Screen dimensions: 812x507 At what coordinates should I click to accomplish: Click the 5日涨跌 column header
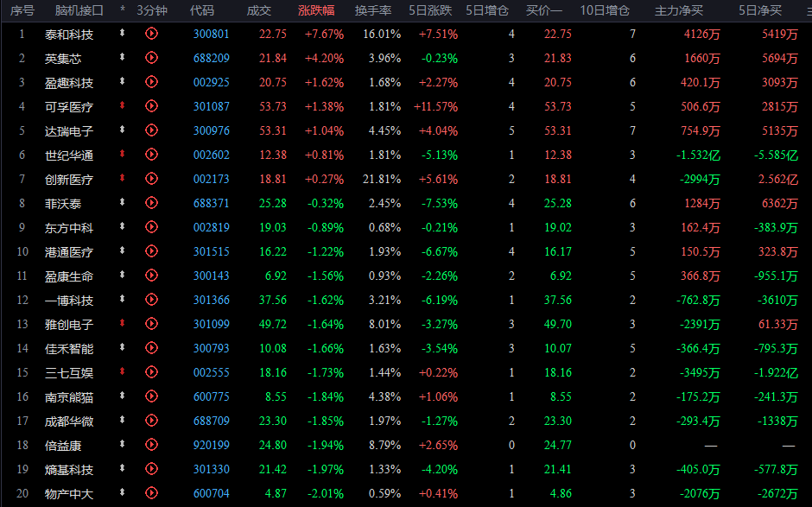[x=430, y=10]
